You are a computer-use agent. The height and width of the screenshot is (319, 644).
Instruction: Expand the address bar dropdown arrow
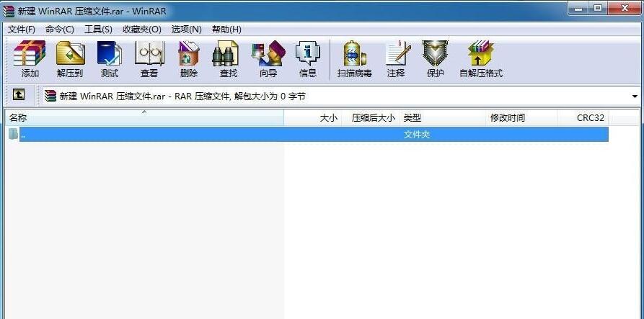(x=635, y=96)
